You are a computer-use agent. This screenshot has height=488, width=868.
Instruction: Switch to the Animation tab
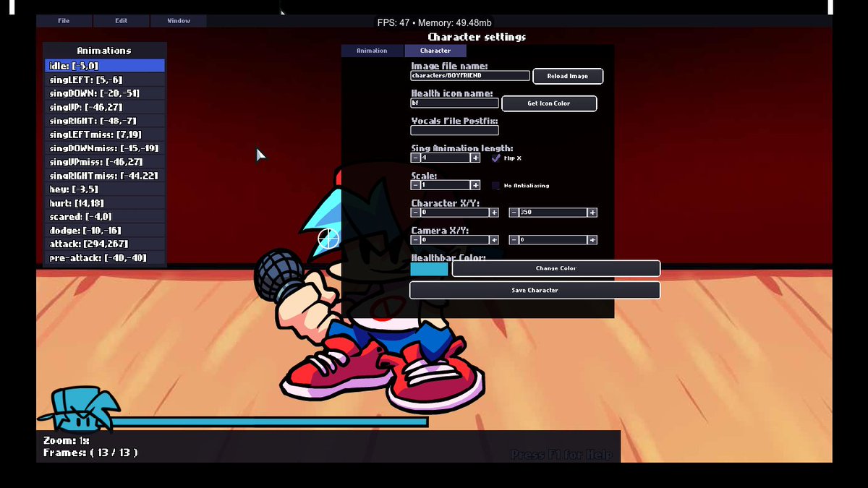coord(372,51)
